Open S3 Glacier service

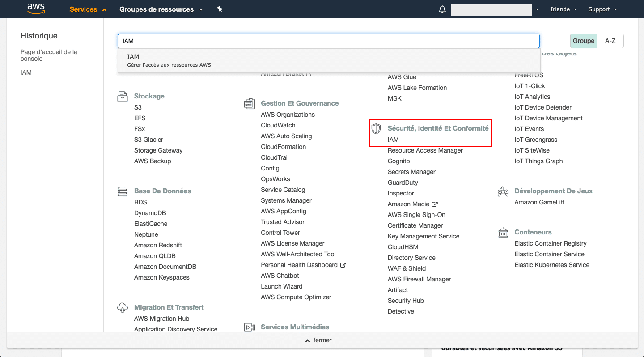click(148, 140)
